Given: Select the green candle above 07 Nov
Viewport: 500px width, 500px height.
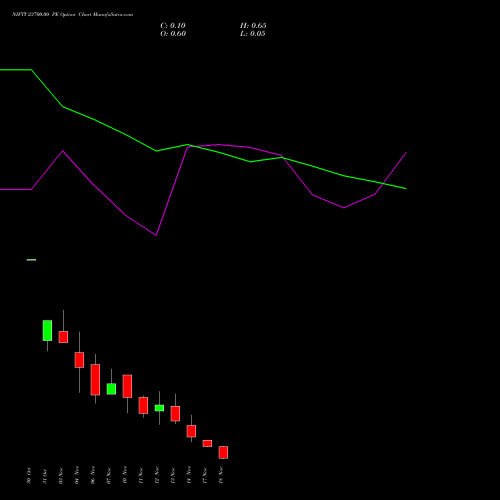Looking at the screenshot, I should tap(111, 389).
